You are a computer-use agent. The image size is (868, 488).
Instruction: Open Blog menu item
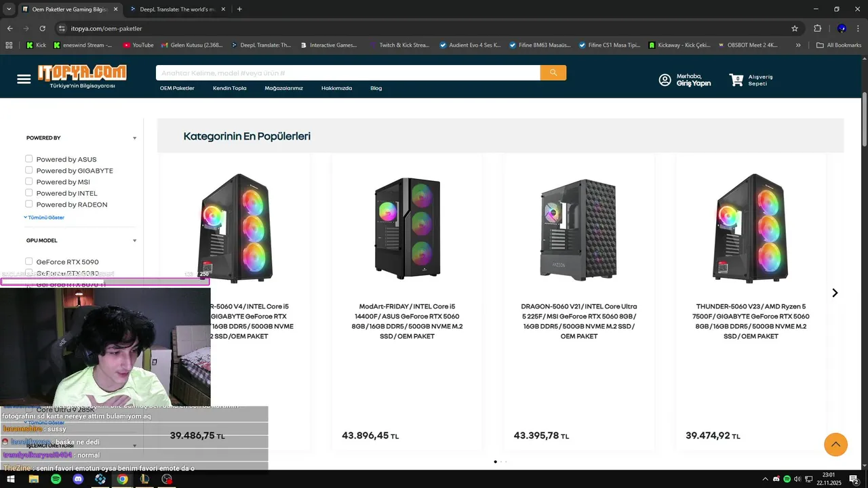pos(376,88)
